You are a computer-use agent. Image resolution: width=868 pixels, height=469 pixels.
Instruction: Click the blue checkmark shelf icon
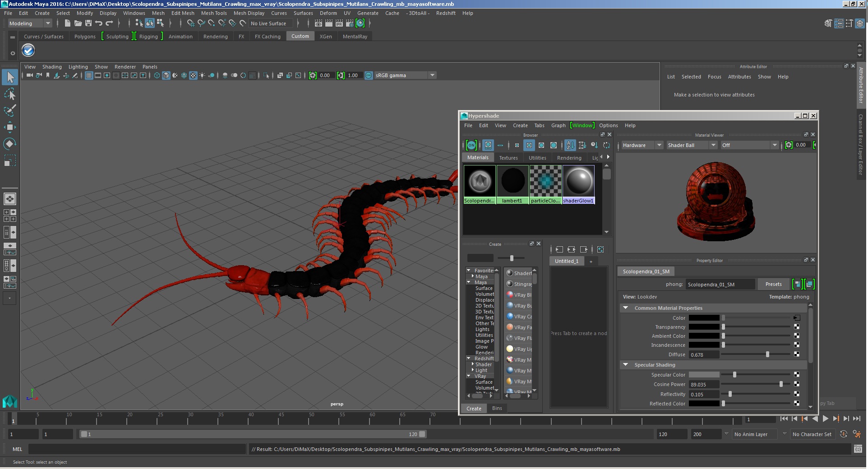tap(28, 50)
